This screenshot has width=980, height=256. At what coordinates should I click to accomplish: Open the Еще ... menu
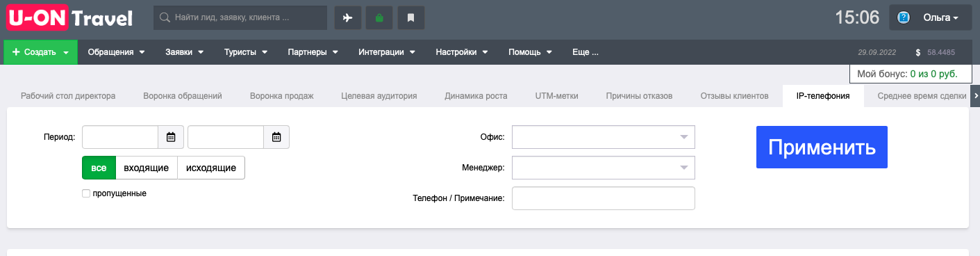coord(585,52)
